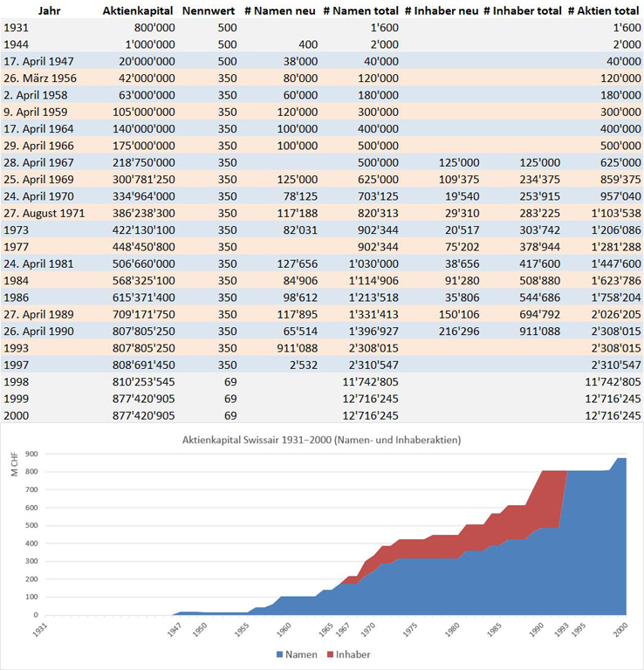Click the red Inhaber legend swatch
This screenshot has width=644, height=670.
330,654
